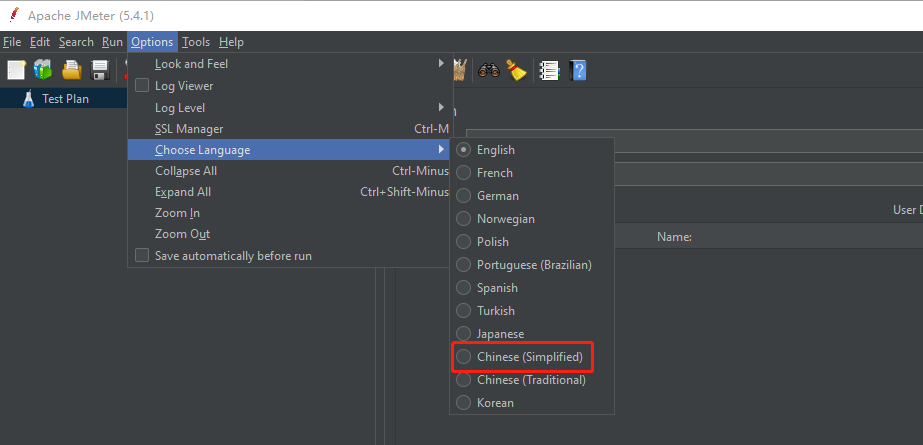923x445 pixels.
Task: Select Chinese (Traditional) language
Action: 533,380
